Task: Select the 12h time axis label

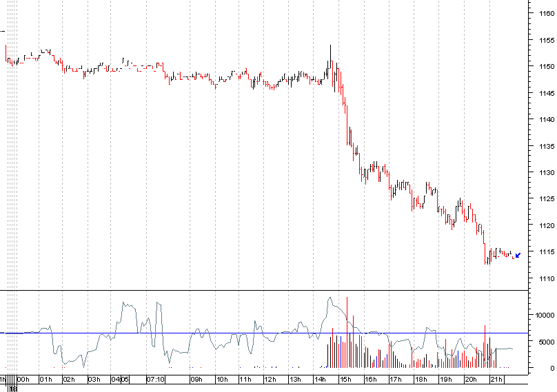Action: pyautogui.click(x=270, y=380)
